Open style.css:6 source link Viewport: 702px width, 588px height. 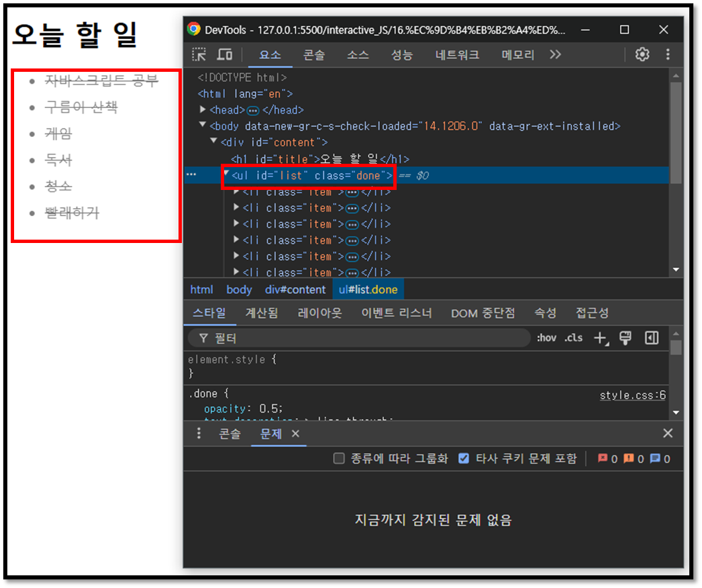point(633,395)
